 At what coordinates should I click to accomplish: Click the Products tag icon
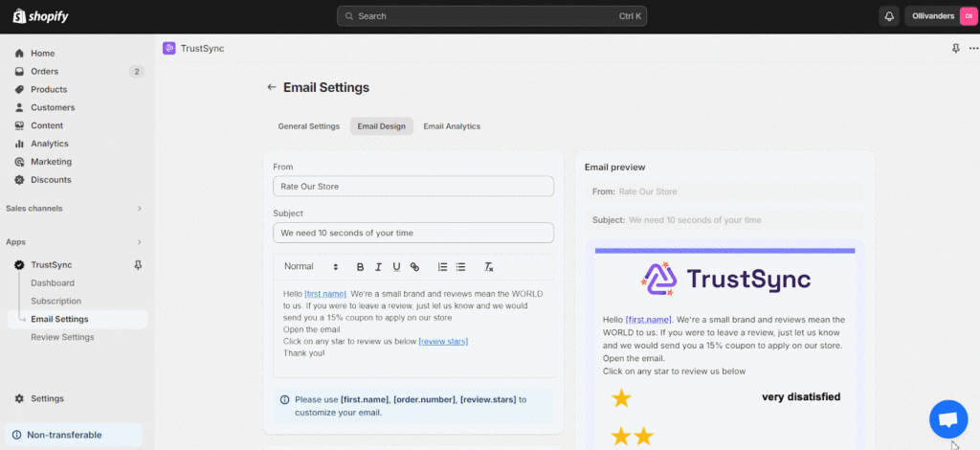click(19, 89)
